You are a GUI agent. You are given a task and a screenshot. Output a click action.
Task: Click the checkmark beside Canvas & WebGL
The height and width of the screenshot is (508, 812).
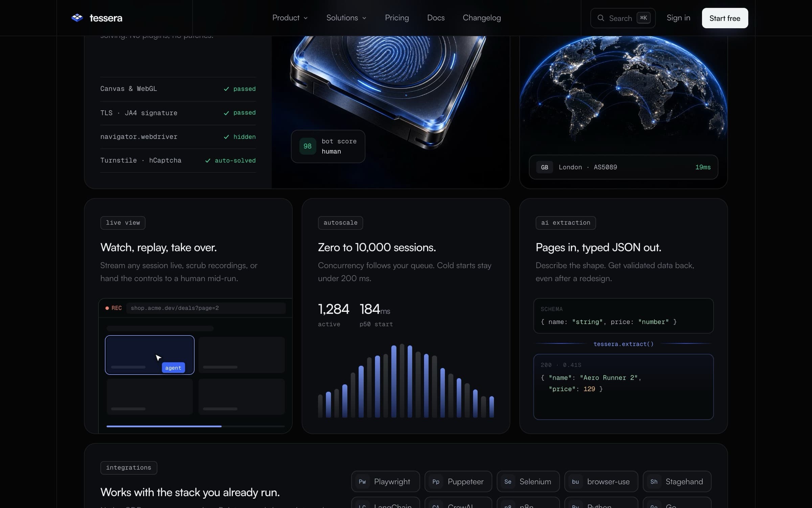click(x=226, y=89)
